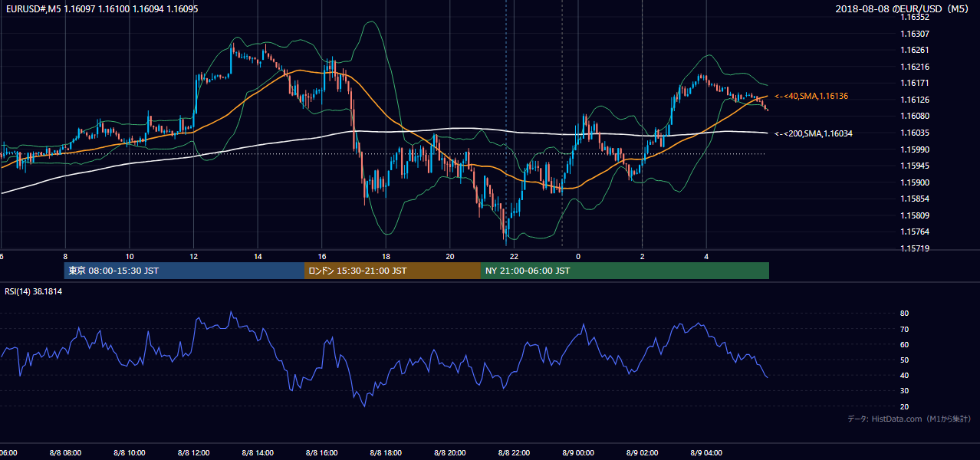Click RSI axis level 70

[x=905, y=329]
